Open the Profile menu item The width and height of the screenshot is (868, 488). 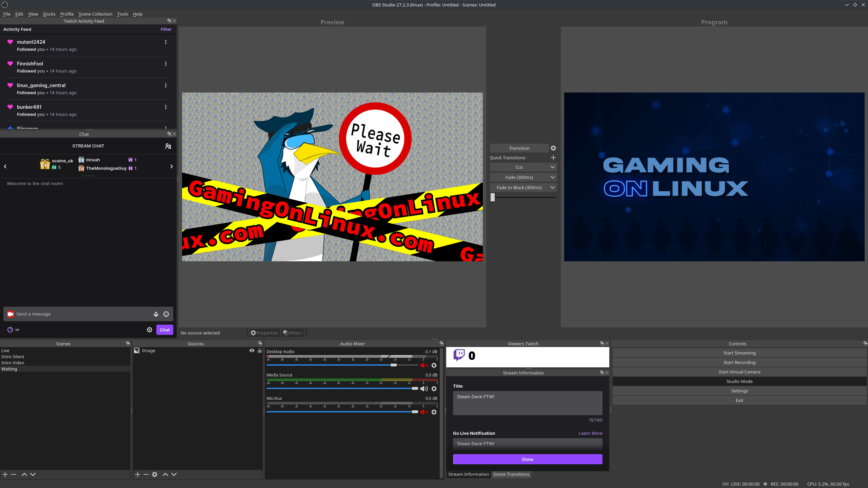pos(67,14)
